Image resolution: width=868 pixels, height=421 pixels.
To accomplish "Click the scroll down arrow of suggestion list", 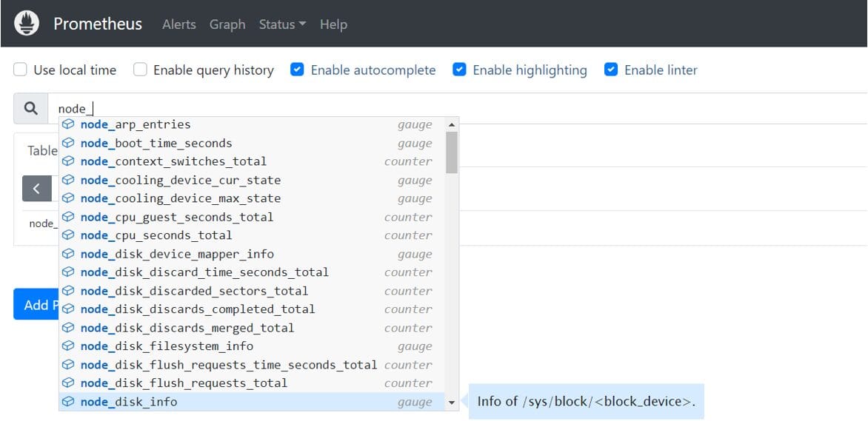I will [x=452, y=403].
